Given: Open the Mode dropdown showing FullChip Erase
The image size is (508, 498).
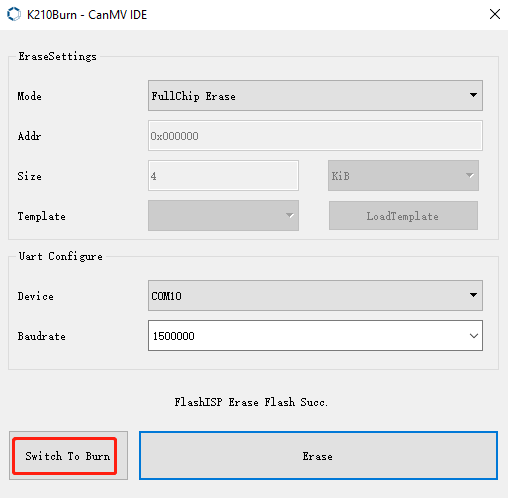Looking at the screenshot, I should [315, 96].
